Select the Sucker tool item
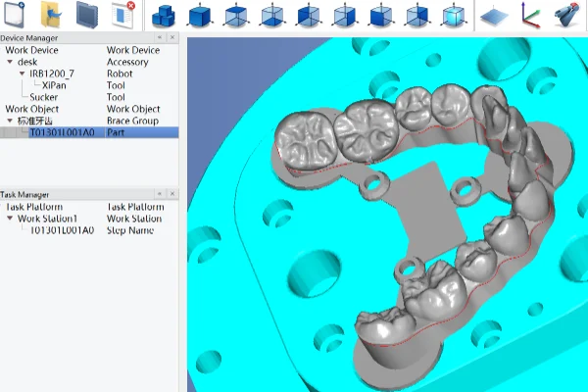 click(43, 98)
